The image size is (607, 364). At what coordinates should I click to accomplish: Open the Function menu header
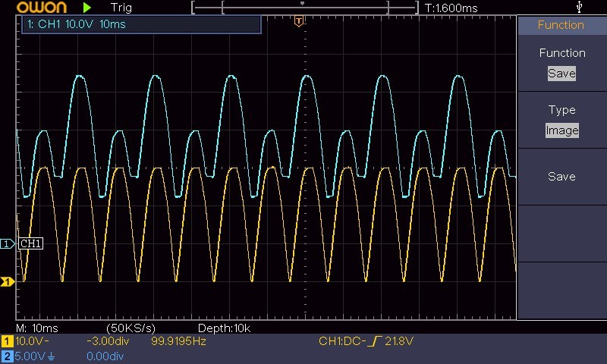click(x=561, y=25)
